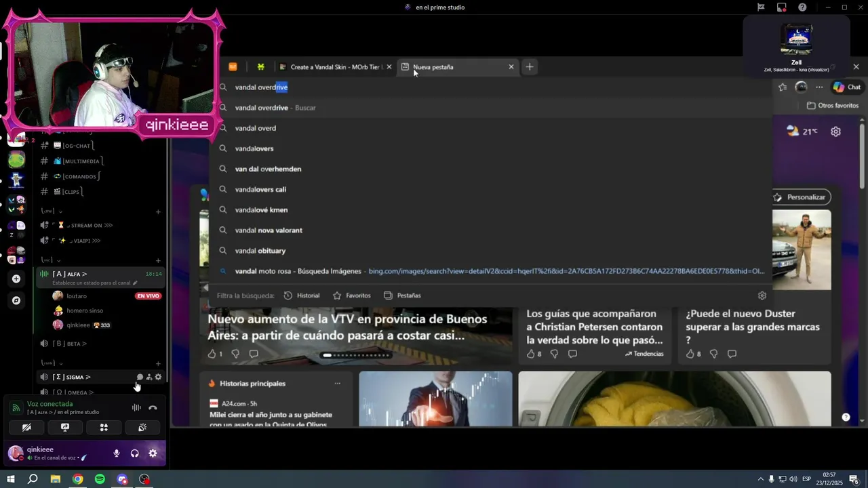Open Historias principales more options
868x488 pixels.
pos(337,384)
